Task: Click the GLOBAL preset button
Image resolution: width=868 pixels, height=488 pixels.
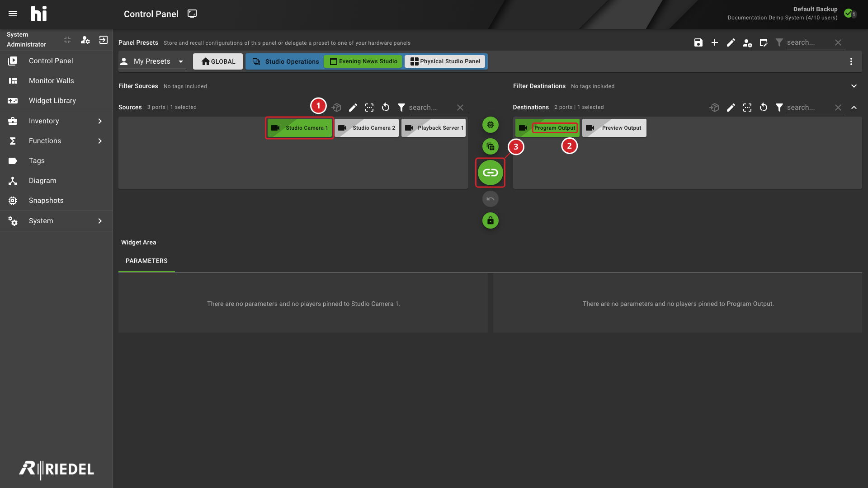Action: click(218, 61)
